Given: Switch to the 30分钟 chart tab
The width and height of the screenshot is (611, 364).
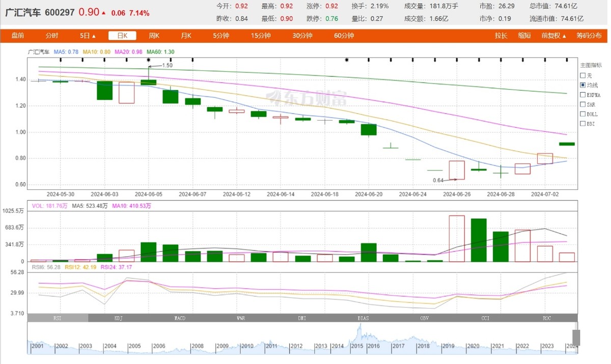Looking at the screenshot, I should 302,36.
